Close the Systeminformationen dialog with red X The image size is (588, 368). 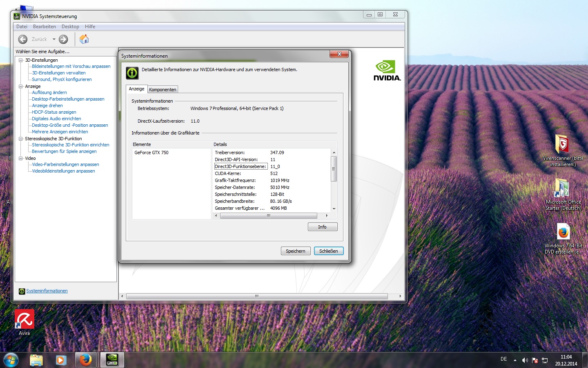[x=339, y=54]
